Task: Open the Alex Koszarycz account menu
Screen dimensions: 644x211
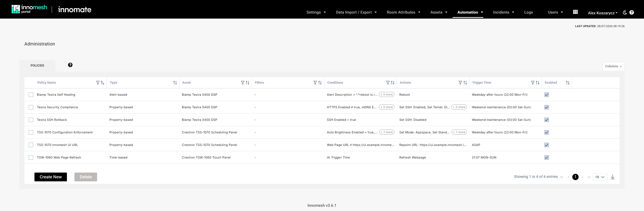Action: (x=603, y=13)
